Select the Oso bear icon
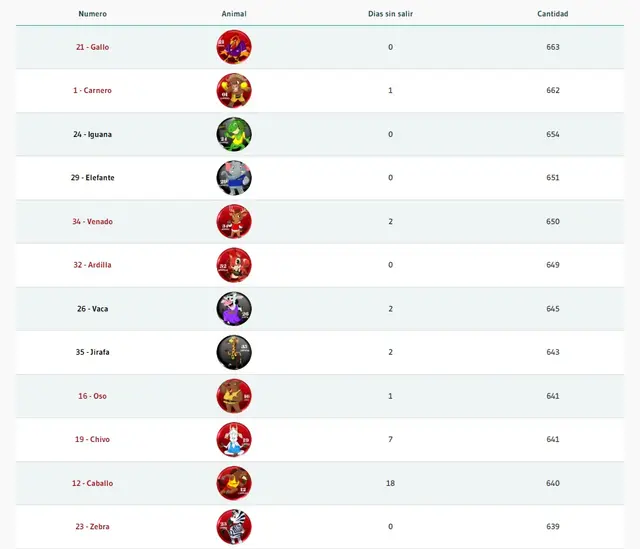640x549 pixels. [234, 396]
